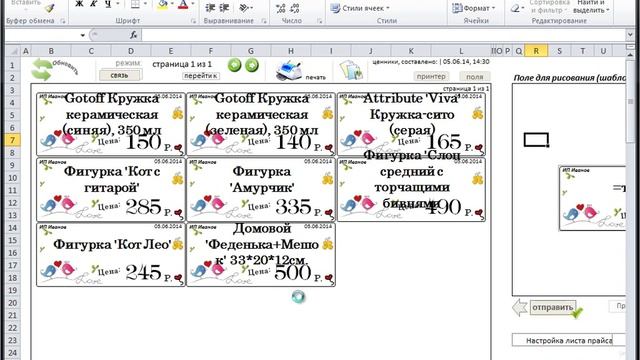Apply the red font color
This screenshot has width=640, height=360.
coord(183,4)
